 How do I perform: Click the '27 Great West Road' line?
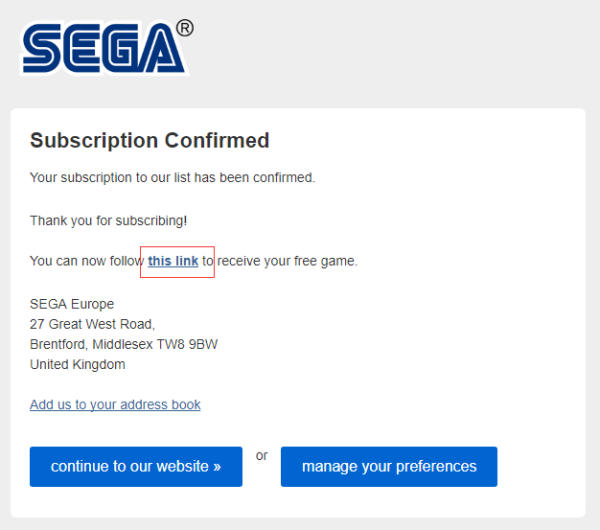coord(92,324)
